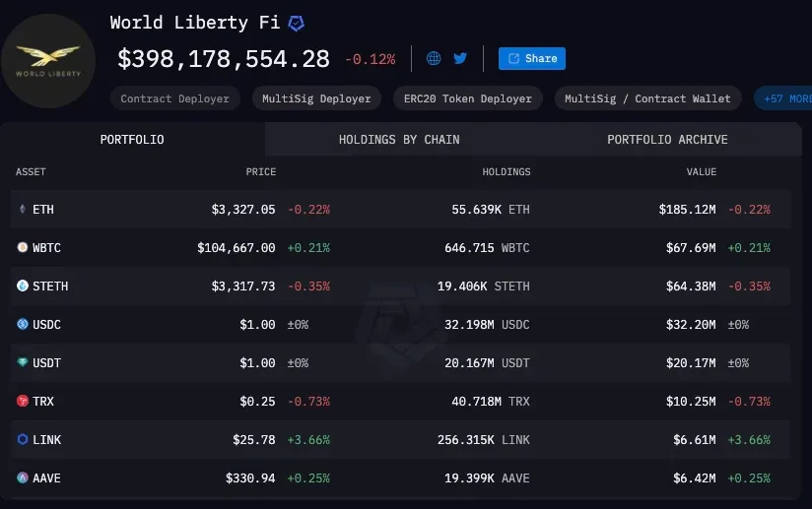
Task: Click the verified badge next to World Liberty Fi
Action: click(297, 24)
